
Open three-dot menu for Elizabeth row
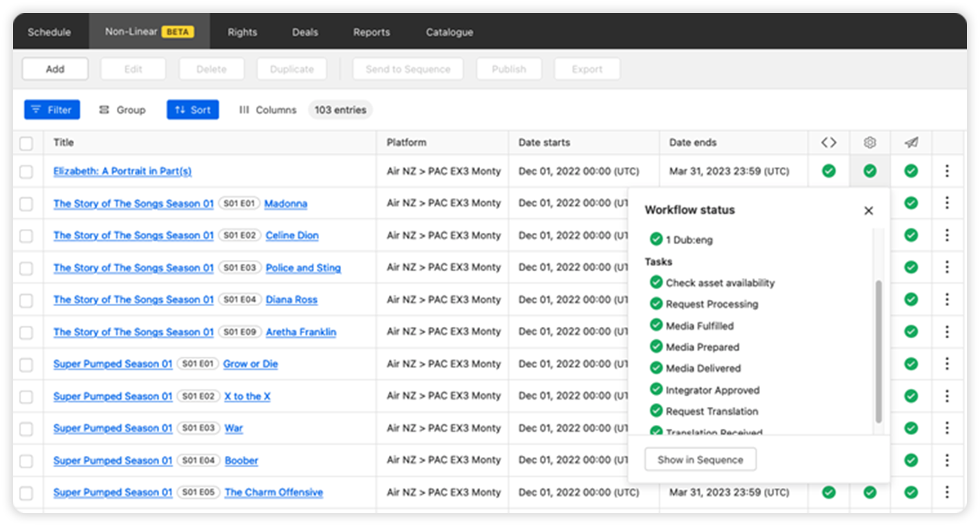pos(946,171)
